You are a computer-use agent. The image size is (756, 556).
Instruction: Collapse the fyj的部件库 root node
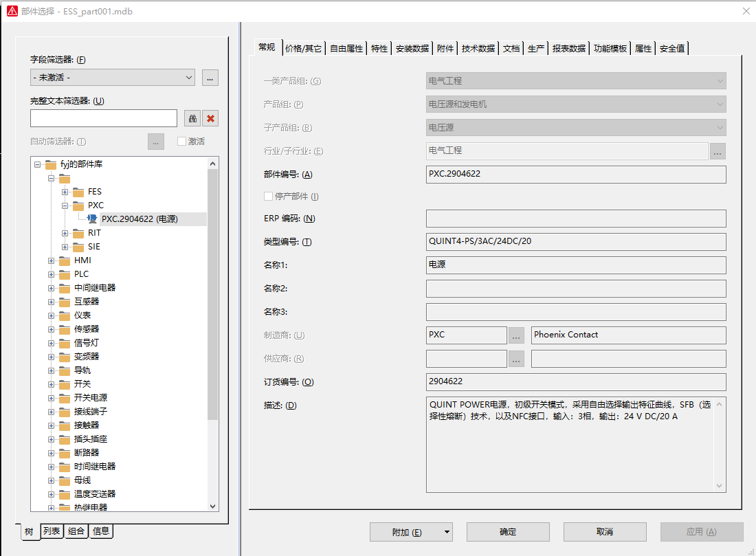(x=37, y=164)
